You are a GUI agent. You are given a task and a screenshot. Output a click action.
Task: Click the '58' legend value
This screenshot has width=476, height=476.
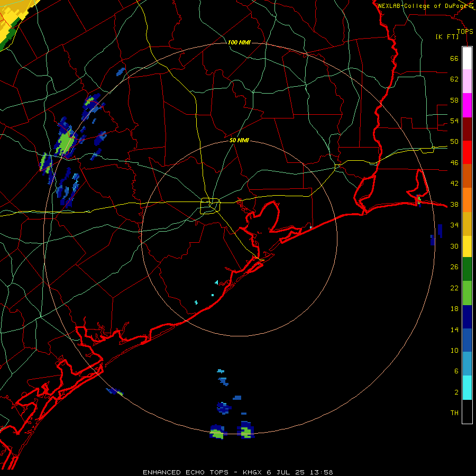click(454, 100)
